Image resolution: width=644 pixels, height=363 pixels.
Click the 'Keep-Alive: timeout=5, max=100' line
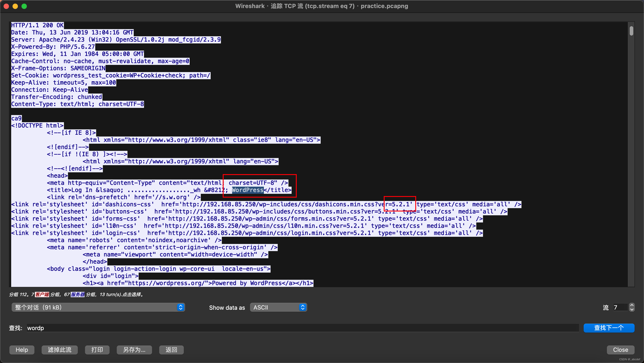point(64,83)
